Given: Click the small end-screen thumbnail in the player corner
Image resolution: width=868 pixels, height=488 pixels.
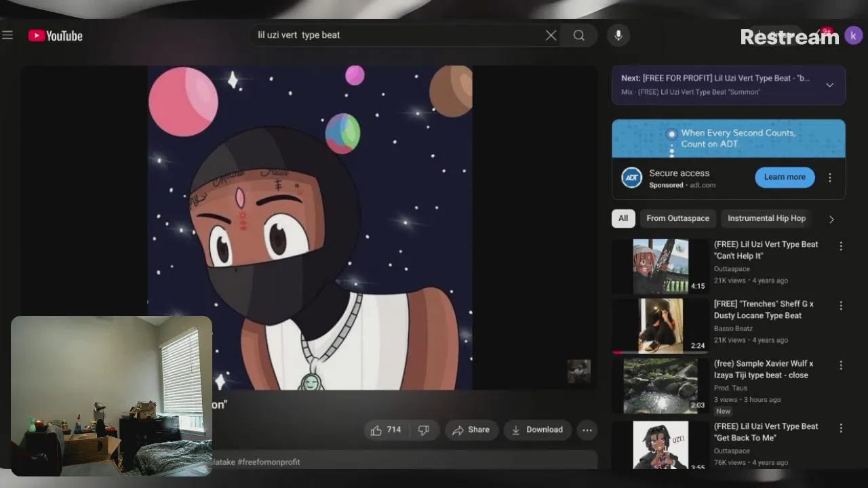Looking at the screenshot, I should [x=578, y=371].
